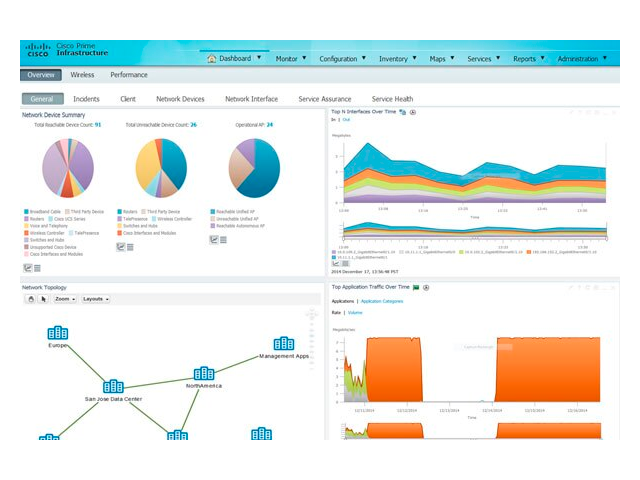This screenshot has width=640, height=480.
Task: Open the Configuration menu
Action: [x=342, y=59]
